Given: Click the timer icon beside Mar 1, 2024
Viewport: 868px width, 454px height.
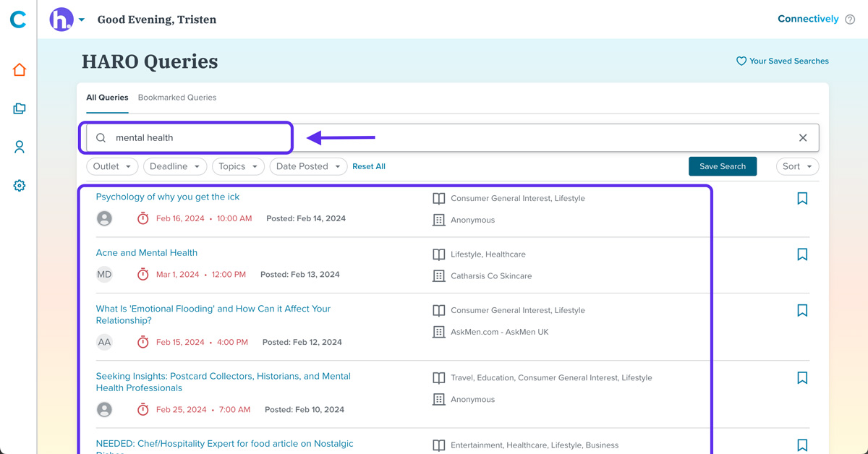Looking at the screenshot, I should pyautogui.click(x=143, y=274).
